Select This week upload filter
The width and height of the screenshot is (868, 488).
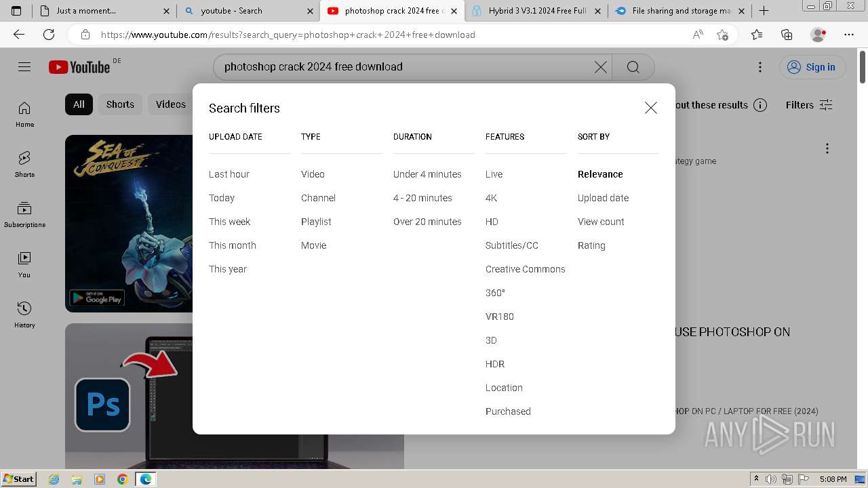[x=230, y=222]
